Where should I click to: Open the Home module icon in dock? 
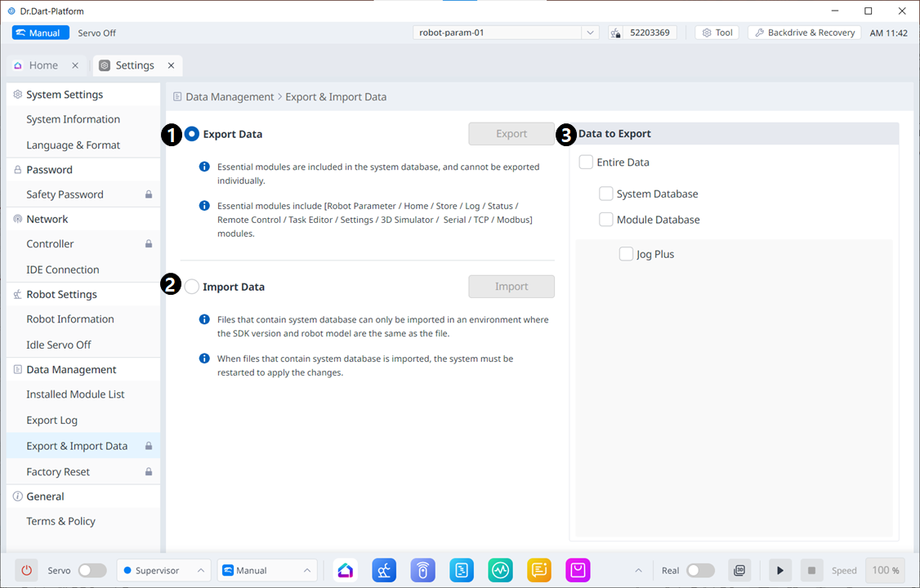346,570
